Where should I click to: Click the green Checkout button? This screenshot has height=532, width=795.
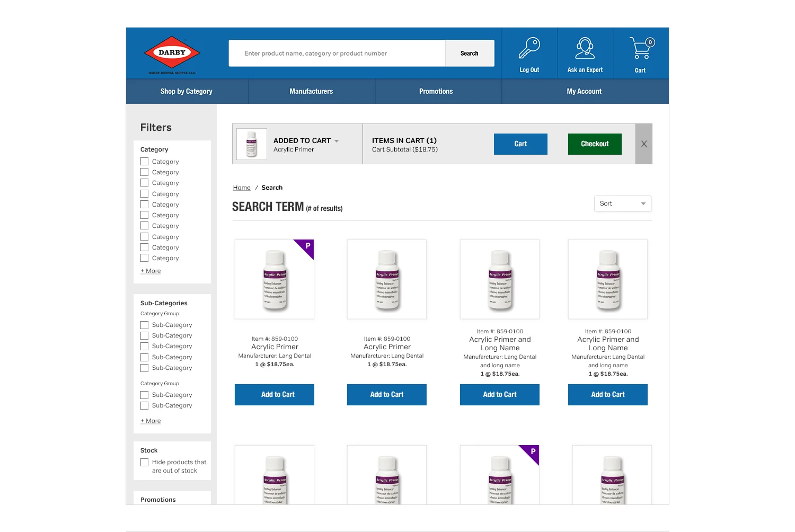point(595,144)
